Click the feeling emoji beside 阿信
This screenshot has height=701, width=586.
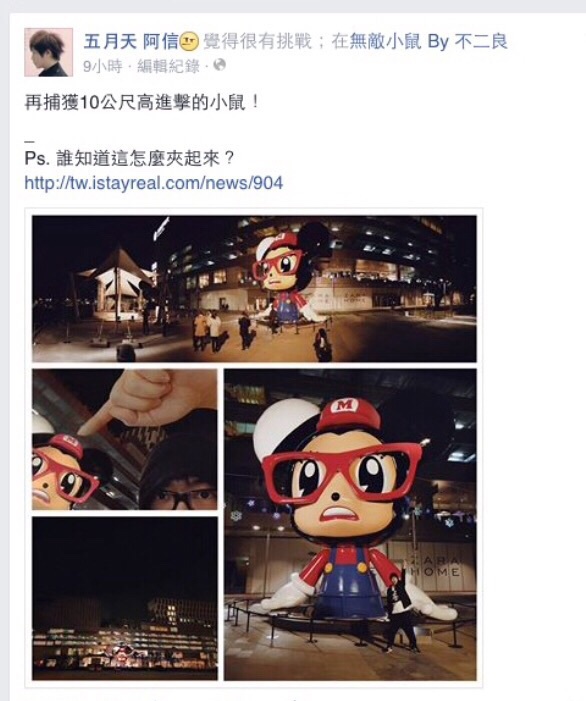pos(189,42)
